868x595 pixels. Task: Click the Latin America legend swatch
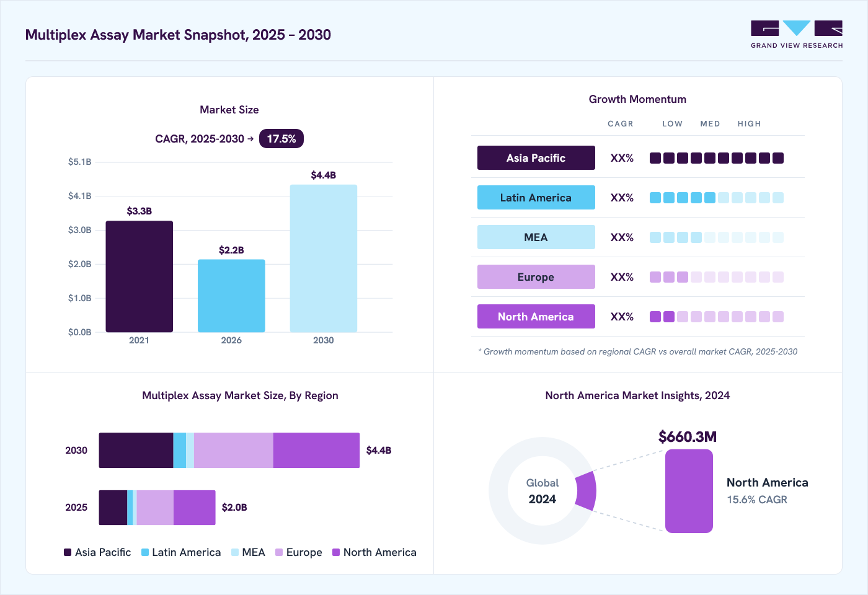(145, 552)
